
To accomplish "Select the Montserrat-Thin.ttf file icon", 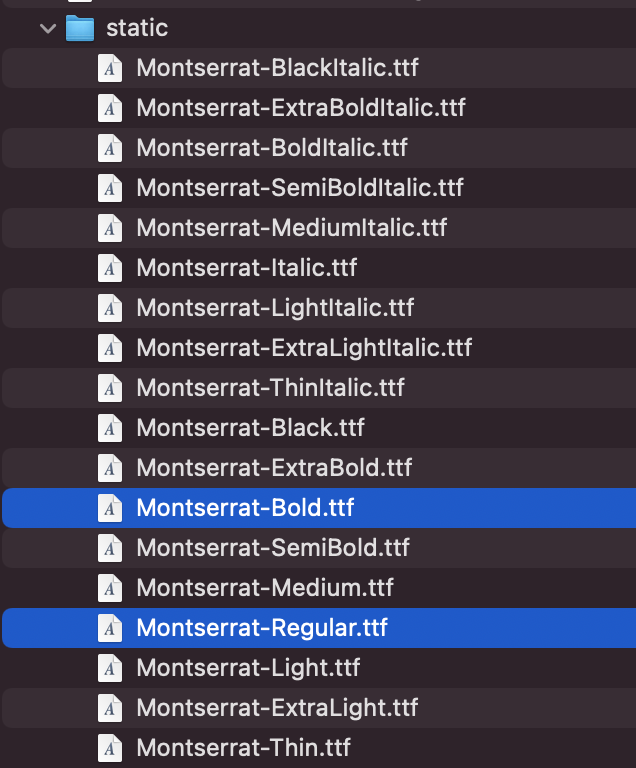I will [110, 747].
